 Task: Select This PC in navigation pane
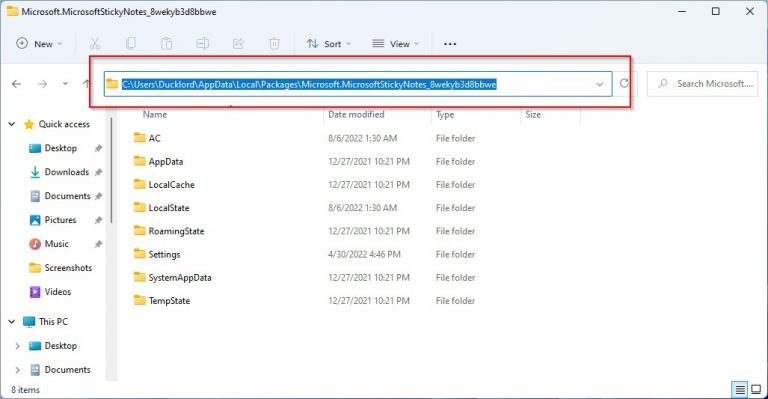point(53,322)
